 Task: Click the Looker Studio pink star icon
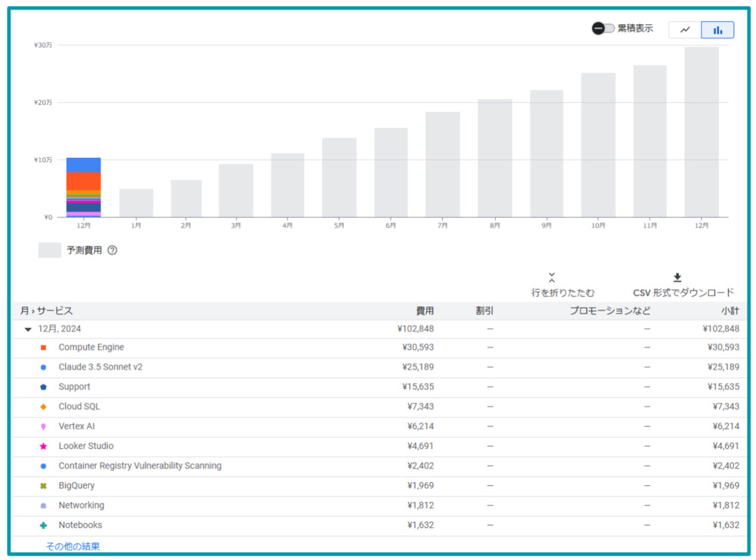coord(43,447)
